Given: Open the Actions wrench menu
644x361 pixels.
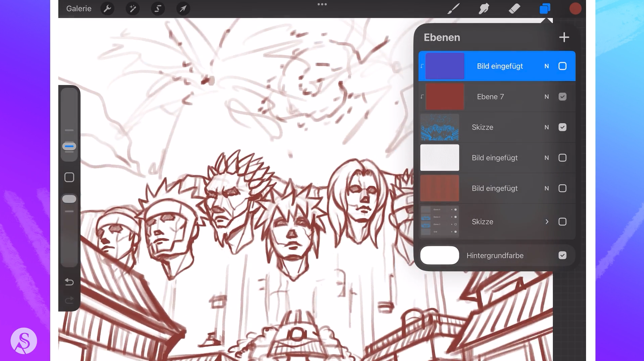Looking at the screenshot, I should (x=107, y=9).
